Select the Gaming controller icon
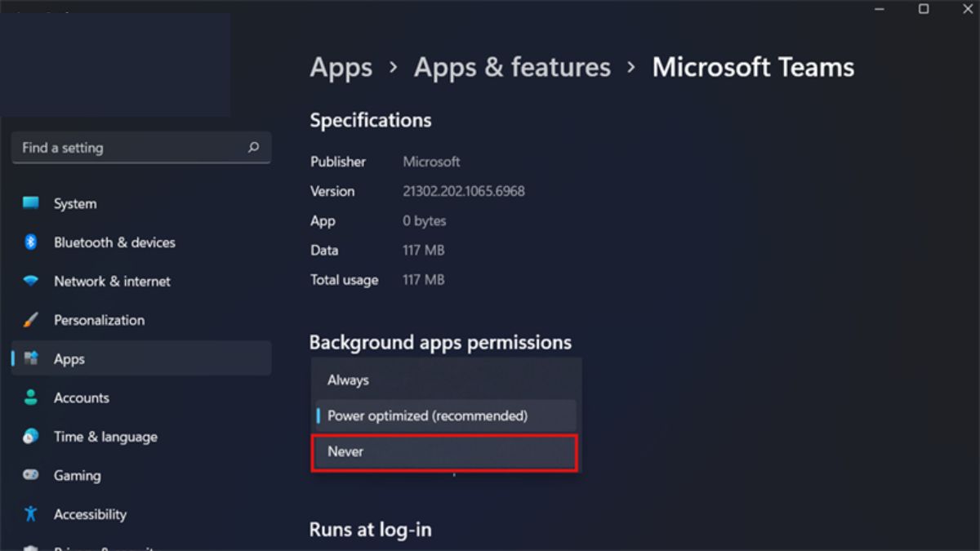 click(31, 475)
